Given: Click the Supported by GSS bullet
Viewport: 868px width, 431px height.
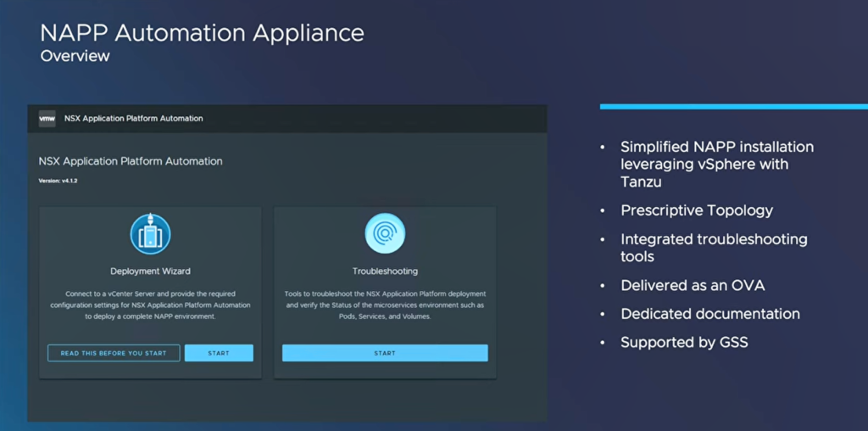Looking at the screenshot, I should click(685, 343).
